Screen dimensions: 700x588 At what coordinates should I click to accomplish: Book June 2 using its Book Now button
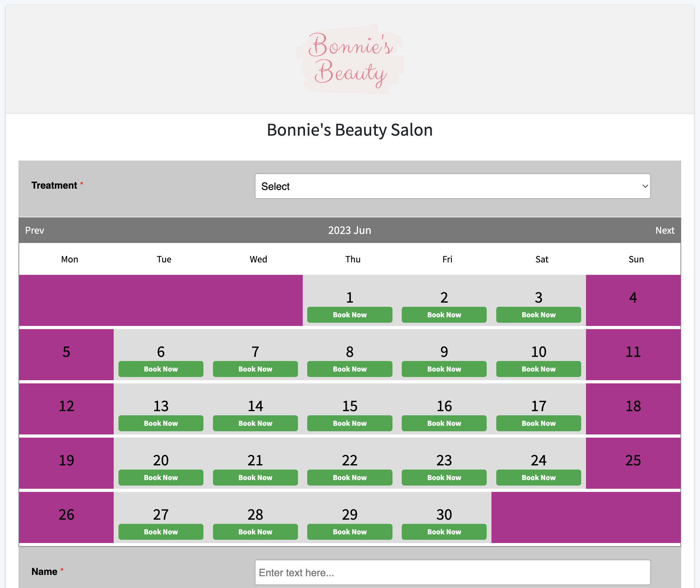point(444,314)
